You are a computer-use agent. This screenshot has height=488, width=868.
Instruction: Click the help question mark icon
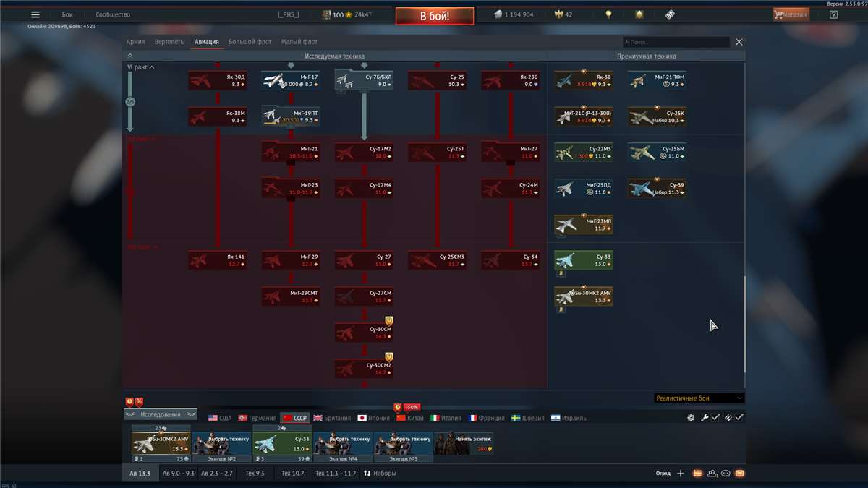point(833,14)
